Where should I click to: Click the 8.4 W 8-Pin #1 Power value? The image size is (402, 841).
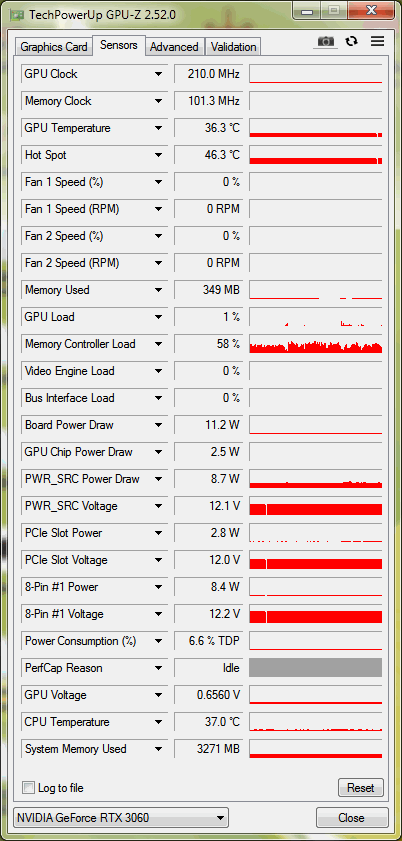point(209,587)
